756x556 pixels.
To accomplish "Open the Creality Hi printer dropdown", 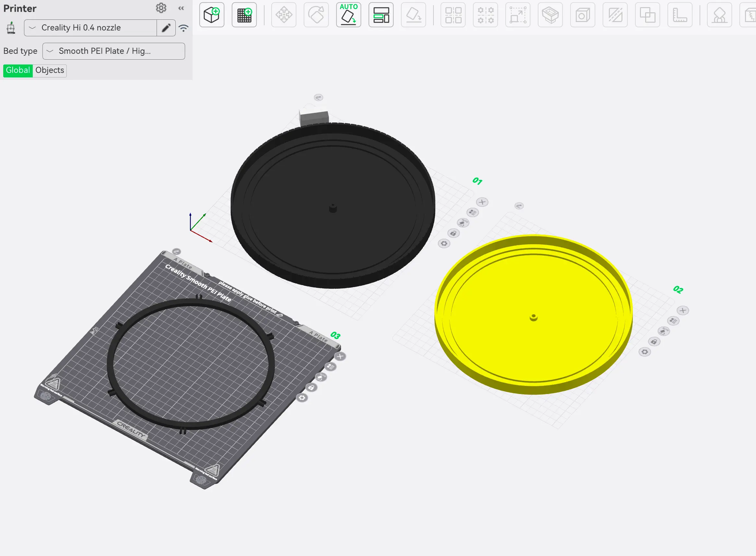I will pyautogui.click(x=90, y=28).
